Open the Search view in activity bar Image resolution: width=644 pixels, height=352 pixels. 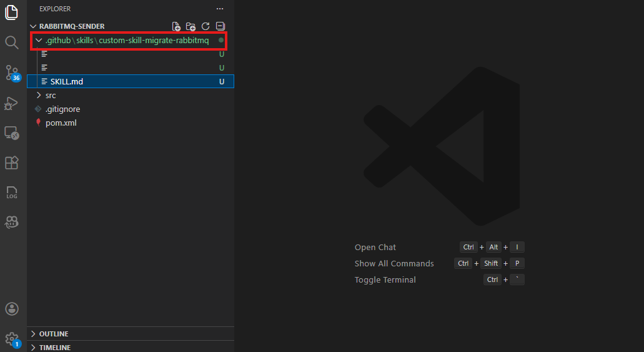click(12, 43)
